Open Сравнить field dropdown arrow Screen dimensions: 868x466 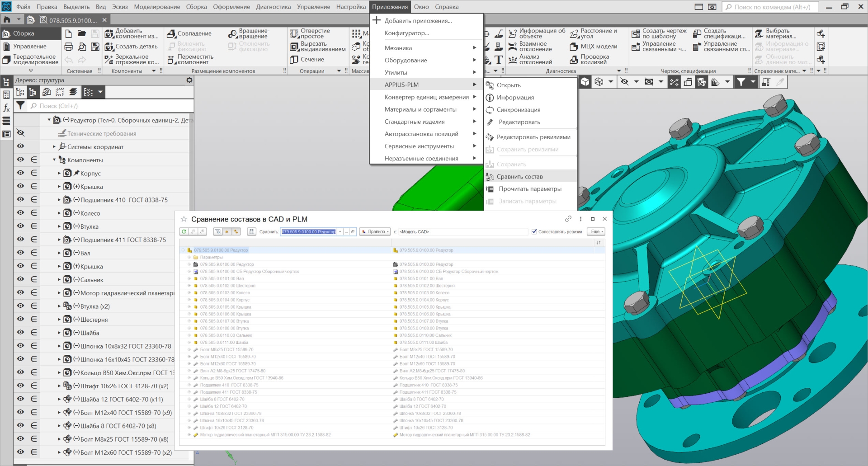pyautogui.click(x=340, y=231)
